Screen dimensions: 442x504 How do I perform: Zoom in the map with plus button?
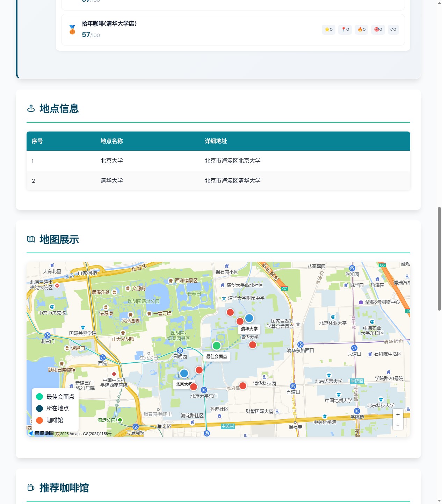click(x=398, y=414)
